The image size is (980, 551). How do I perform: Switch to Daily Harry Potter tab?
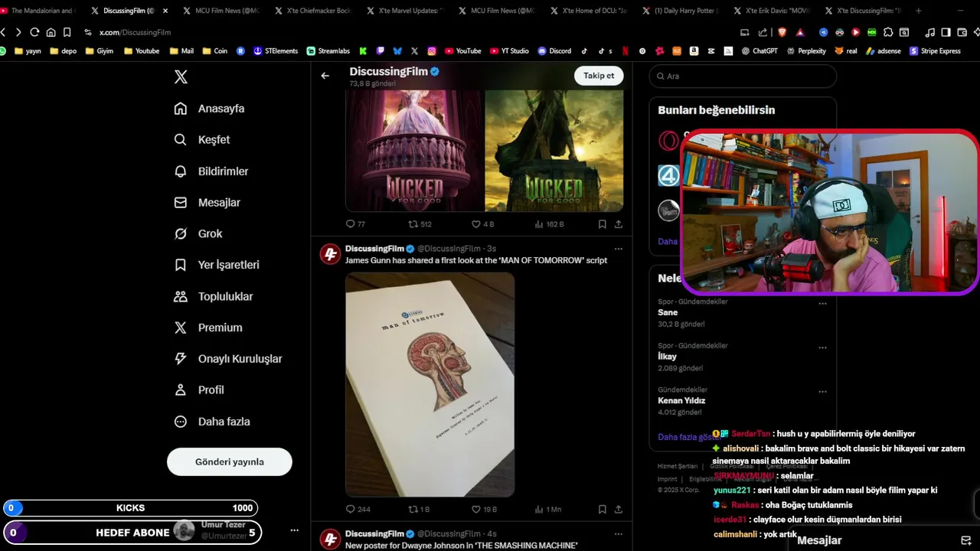[682, 11]
